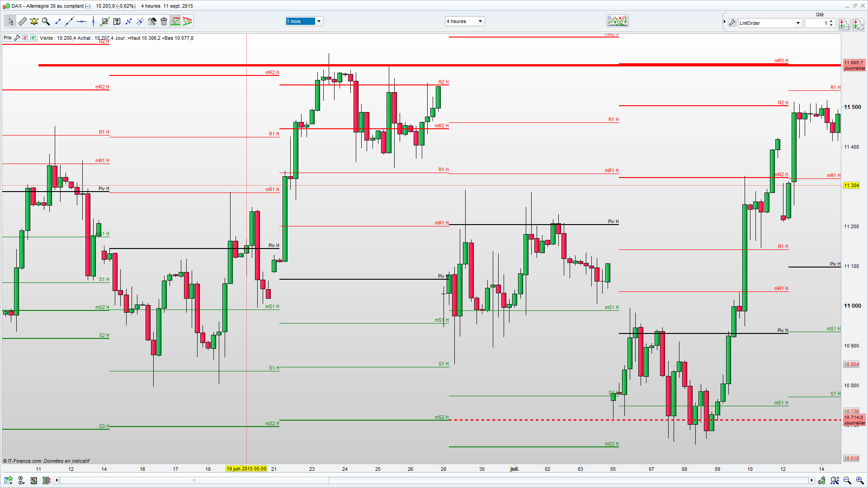Open the '1 mois' period dropdown
Screen dimensions: 868x488
pyautogui.click(x=319, y=21)
